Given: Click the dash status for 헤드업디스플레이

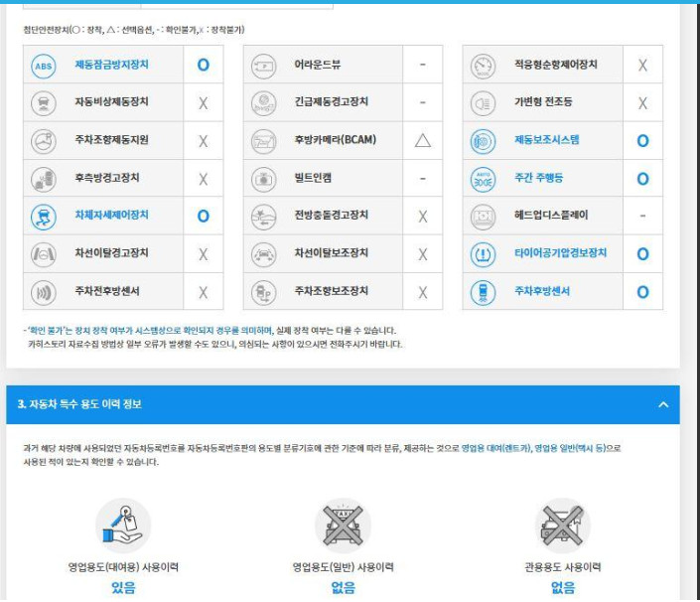Looking at the screenshot, I should 642,216.
